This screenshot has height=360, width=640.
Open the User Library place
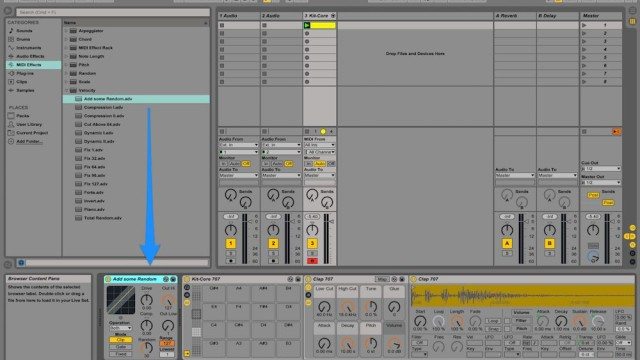coord(29,124)
